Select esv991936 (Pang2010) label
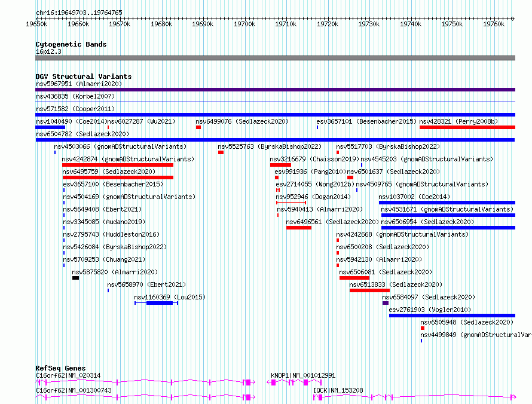Screen dimensions: 532x404 point(310,172)
